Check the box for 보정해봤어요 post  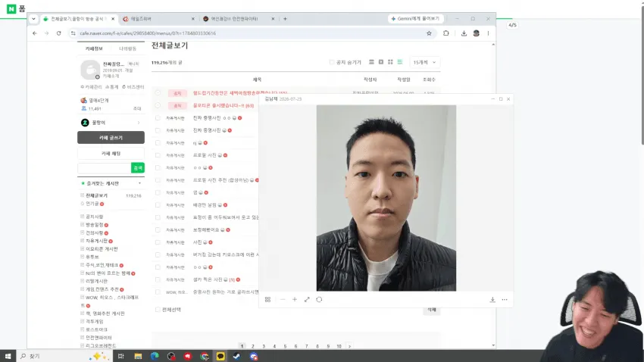[x=158, y=229]
